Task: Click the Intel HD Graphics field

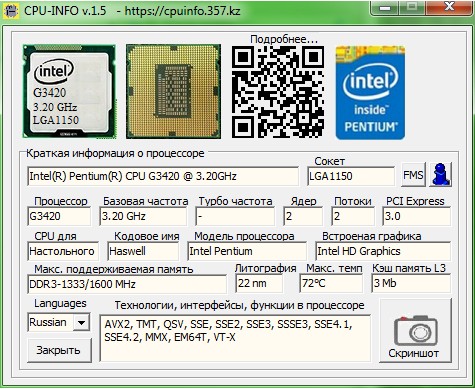Action: click(x=383, y=251)
